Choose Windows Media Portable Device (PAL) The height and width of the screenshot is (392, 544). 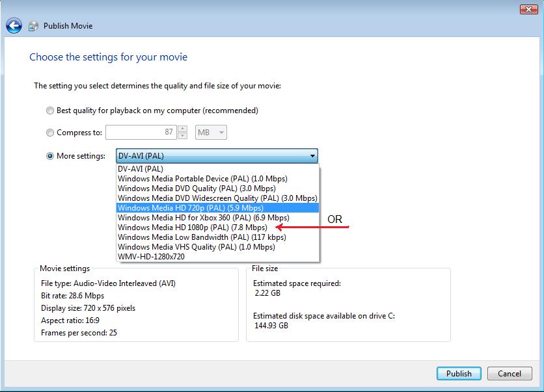click(x=202, y=179)
